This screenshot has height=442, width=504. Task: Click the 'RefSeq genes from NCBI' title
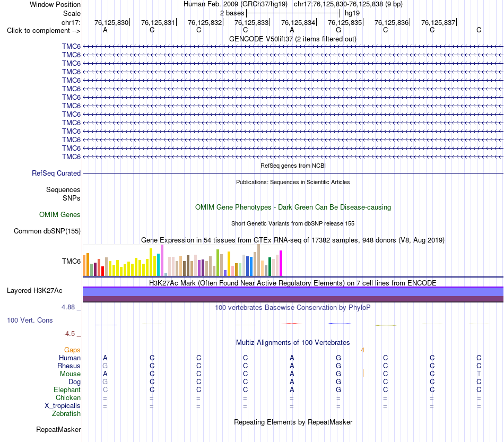coord(293,166)
